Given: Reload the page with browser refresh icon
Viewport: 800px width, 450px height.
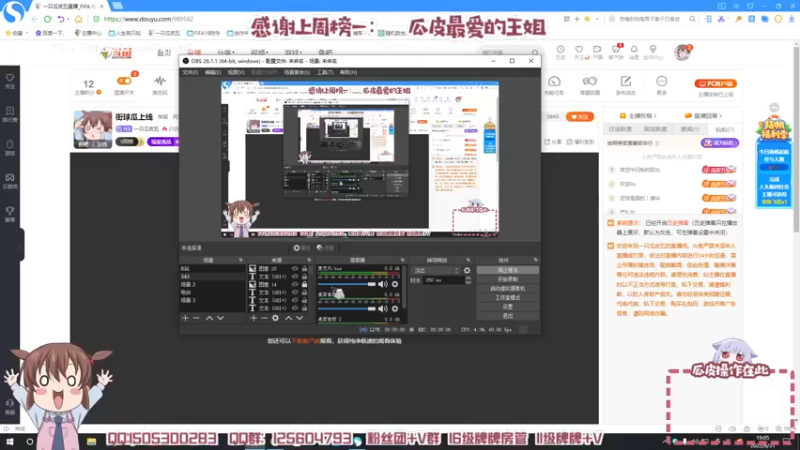Looking at the screenshot, I should click(x=47, y=19).
